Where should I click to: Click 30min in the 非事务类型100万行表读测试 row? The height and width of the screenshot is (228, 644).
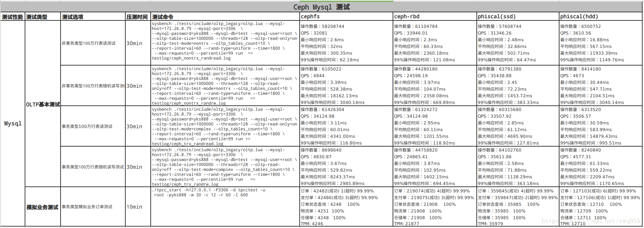138,43
